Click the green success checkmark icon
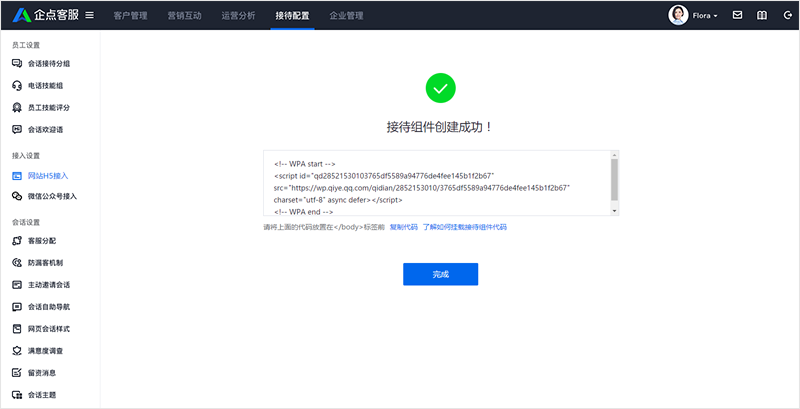This screenshot has height=409, width=800. [x=440, y=89]
